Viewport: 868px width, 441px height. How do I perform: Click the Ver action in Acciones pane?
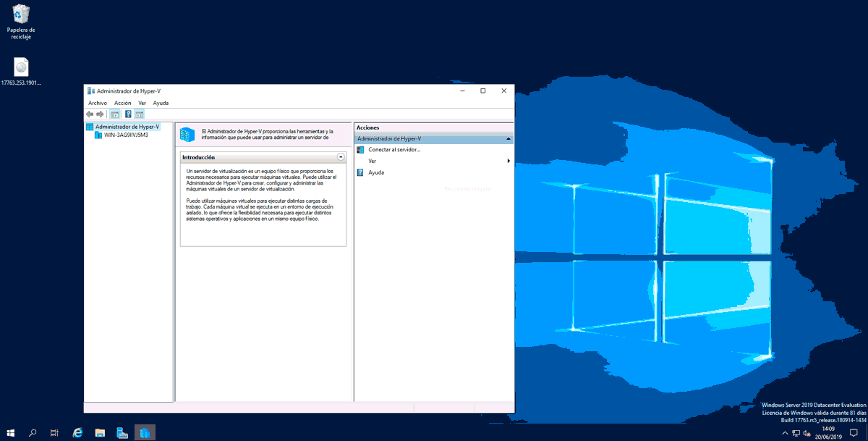pyautogui.click(x=373, y=161)
